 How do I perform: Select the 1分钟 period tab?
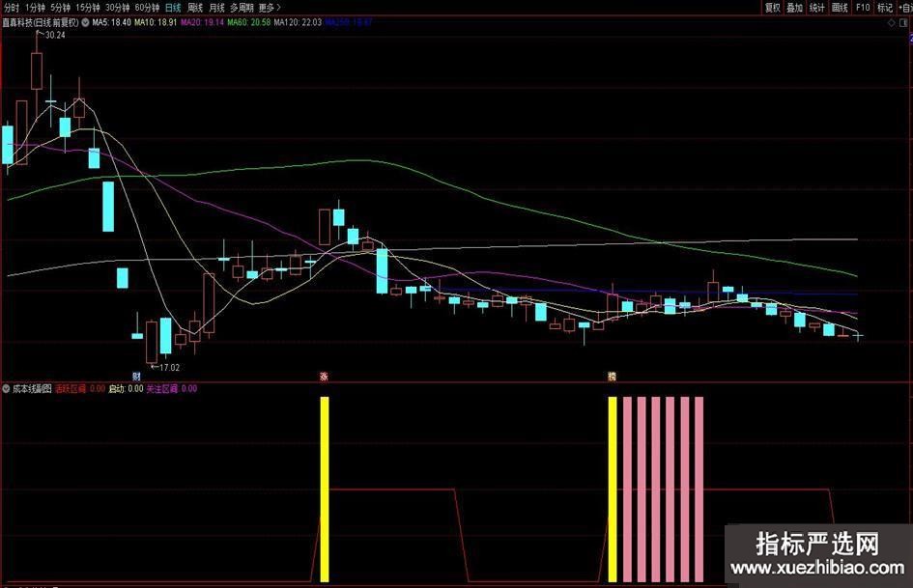[x=35, y=8]
